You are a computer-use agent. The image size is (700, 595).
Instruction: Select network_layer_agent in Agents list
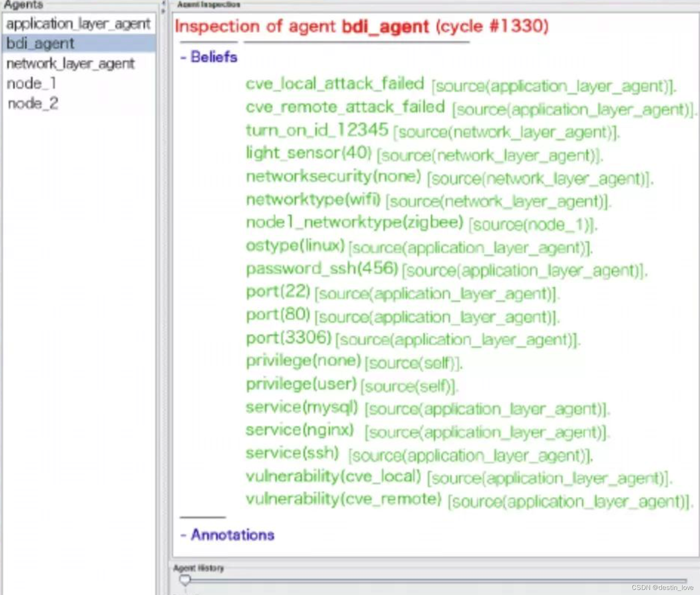point(78,64)
